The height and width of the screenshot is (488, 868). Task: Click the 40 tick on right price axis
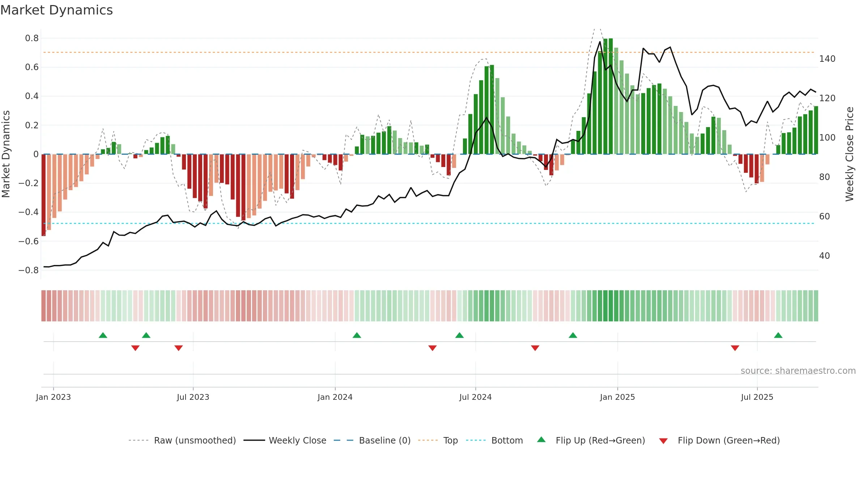(x=825, y=256)
